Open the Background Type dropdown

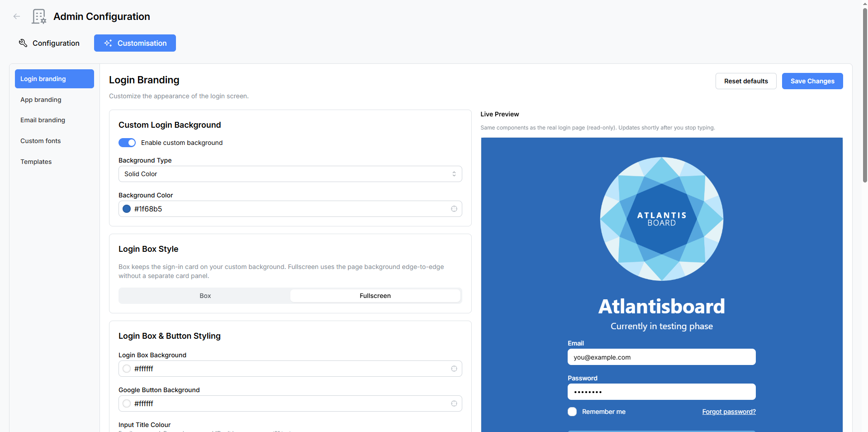pyautogui.click(x=290, y=174)
